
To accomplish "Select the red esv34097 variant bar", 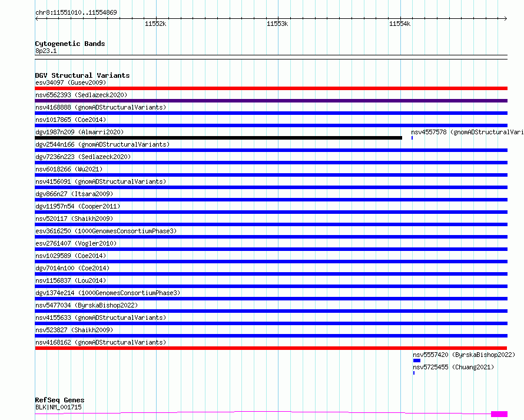I will click(x=271, y=88).
